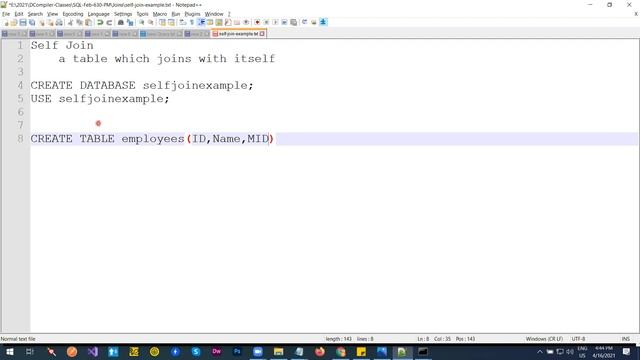Open Find with the binoculars icon

(121, 22)
